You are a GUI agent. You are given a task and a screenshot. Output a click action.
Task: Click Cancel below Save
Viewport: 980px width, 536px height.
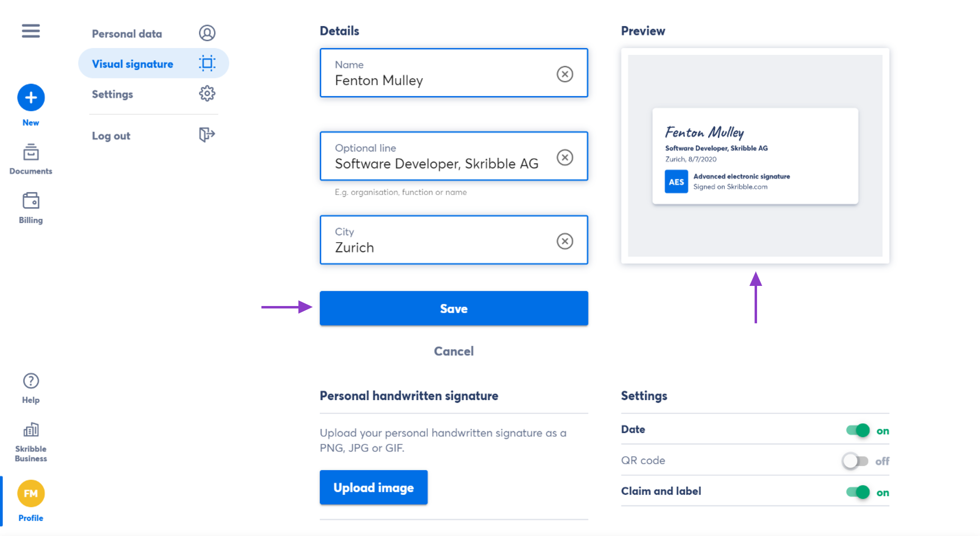tap(454, 351)
